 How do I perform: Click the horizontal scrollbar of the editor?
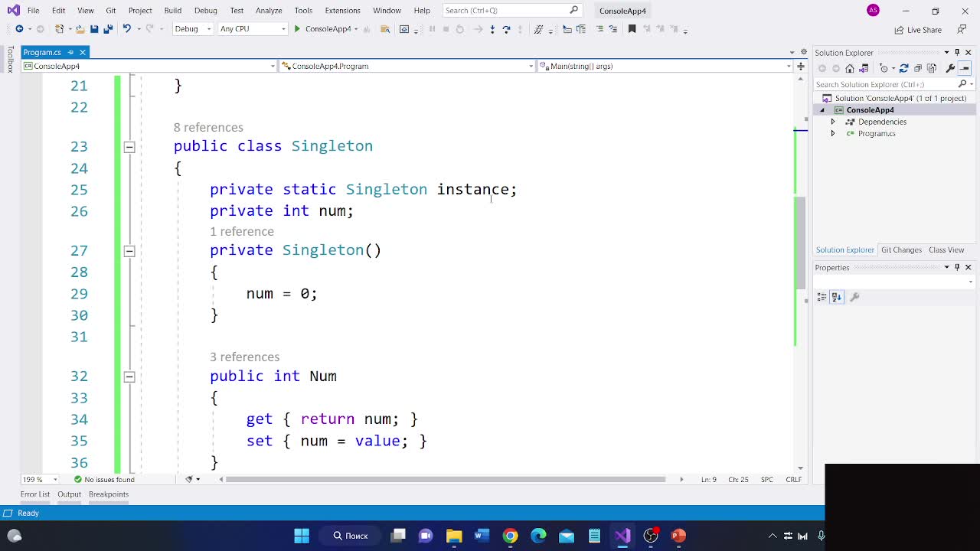(x=446, y=479)
